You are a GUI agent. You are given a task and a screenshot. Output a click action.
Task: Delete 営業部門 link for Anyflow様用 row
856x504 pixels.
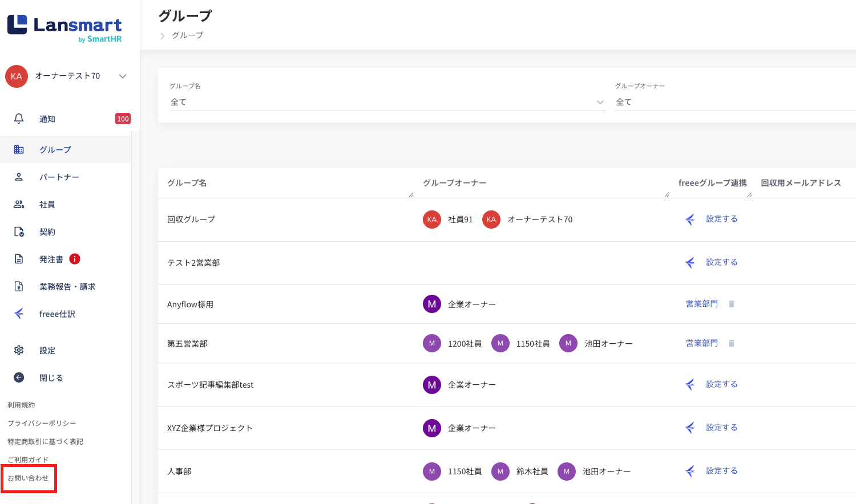(732, 304)
